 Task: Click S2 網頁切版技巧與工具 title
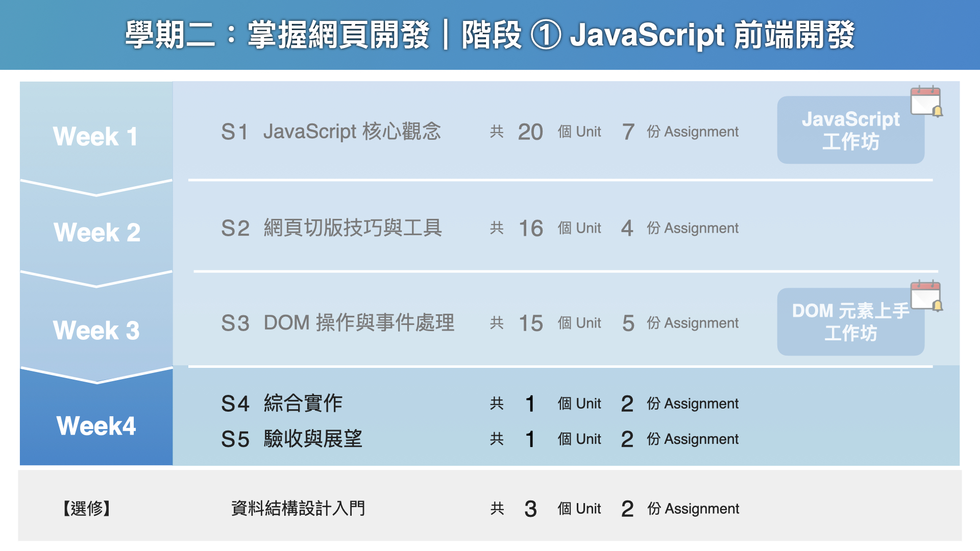(x=332, y=228)
